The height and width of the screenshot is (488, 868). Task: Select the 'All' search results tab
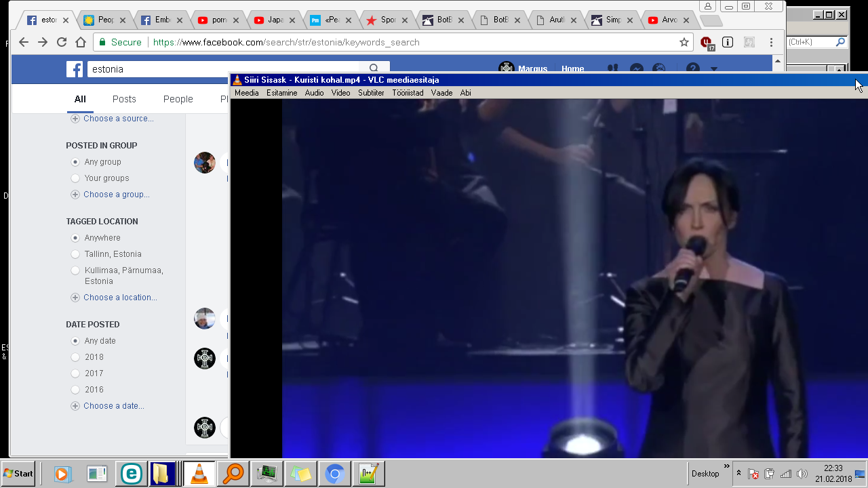80,99
